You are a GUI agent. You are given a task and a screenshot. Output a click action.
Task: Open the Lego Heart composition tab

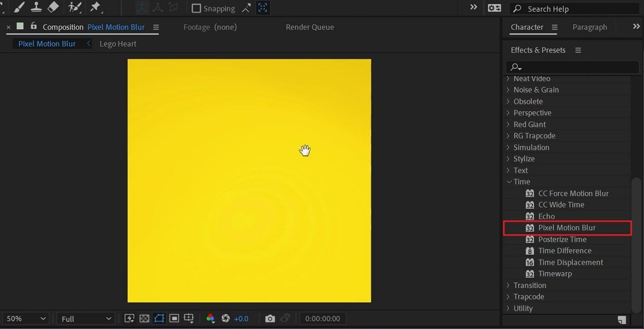click(x=118, y=44)
